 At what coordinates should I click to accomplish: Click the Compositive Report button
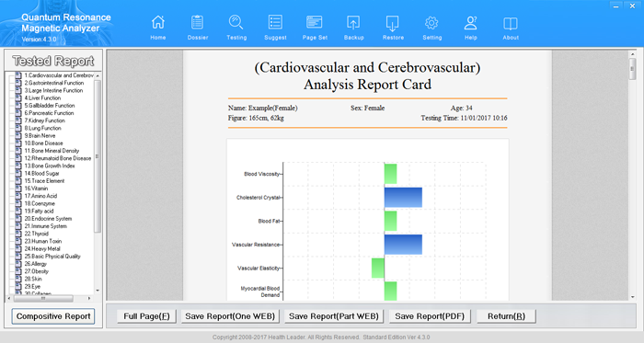tap(53, 316)
